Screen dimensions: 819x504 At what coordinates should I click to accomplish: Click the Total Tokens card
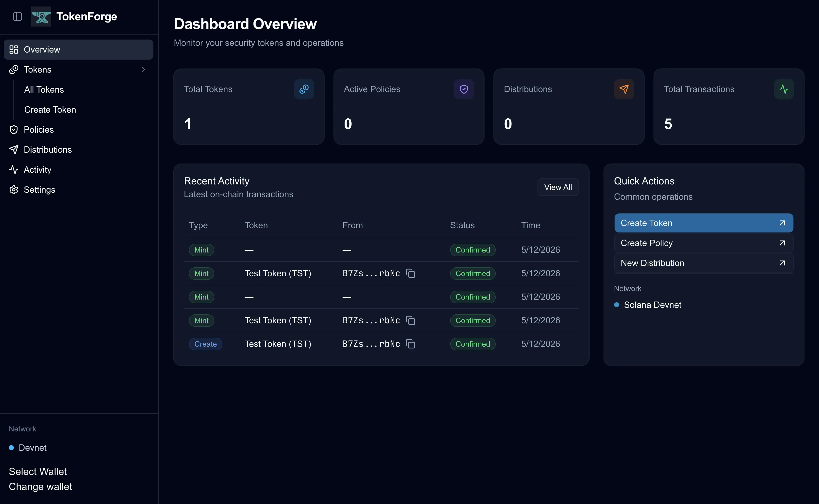249,106
